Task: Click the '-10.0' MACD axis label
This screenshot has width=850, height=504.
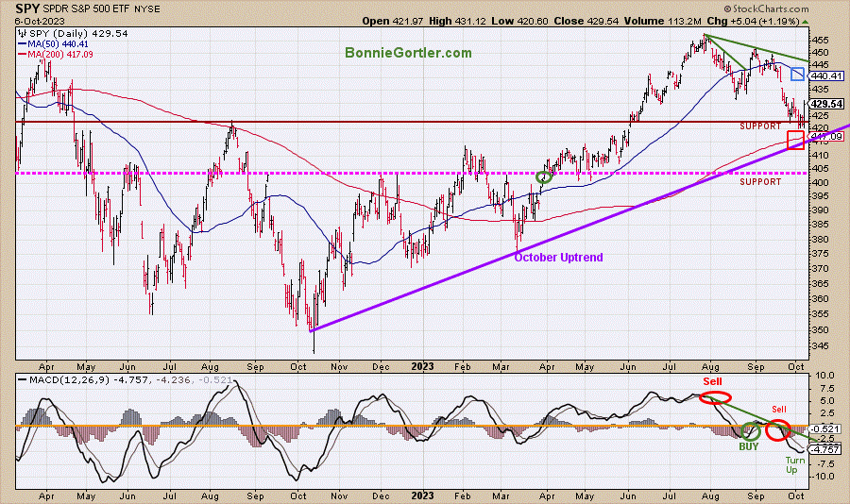Action: [823, 477]
